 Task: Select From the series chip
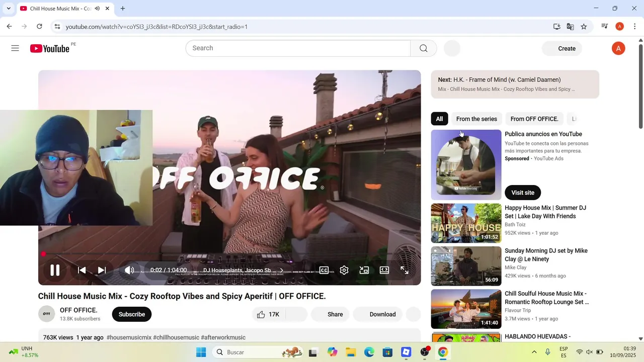click(x=476, y=119)
